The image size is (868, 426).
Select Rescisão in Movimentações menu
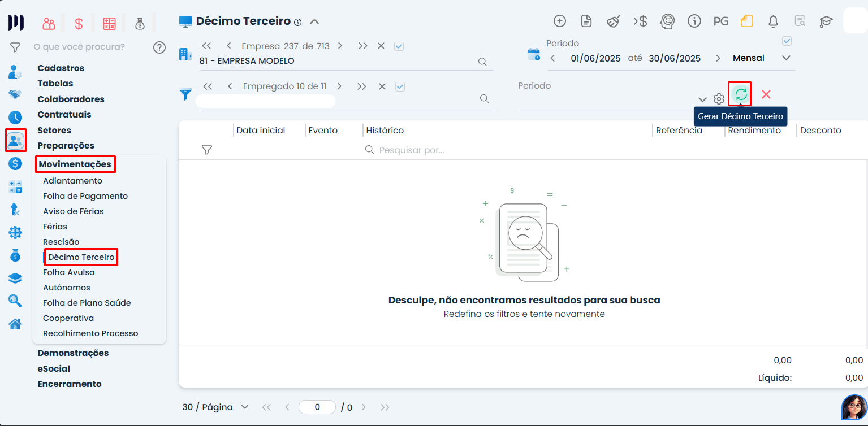(x=61, y=242)
